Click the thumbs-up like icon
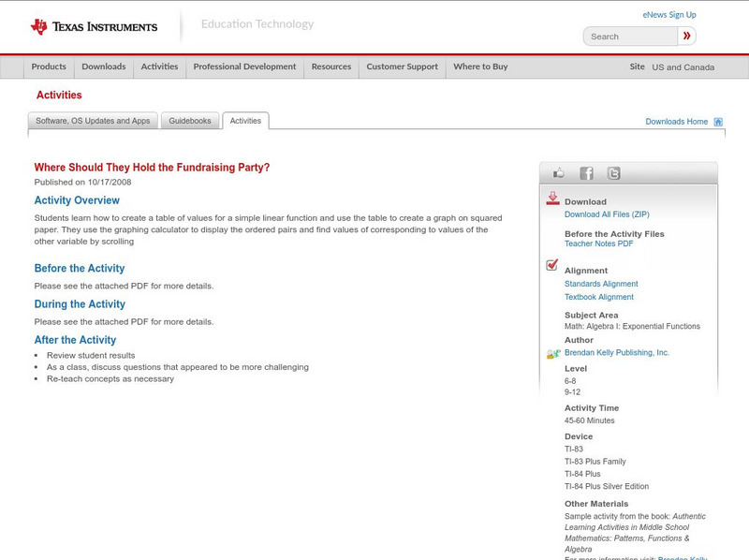This screenshot has width=749, height=560. click(558, 173)
